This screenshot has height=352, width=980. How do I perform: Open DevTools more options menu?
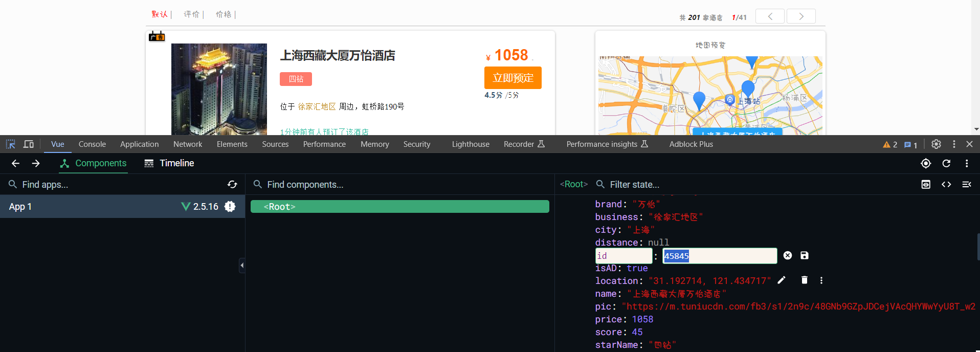point(954,144)
